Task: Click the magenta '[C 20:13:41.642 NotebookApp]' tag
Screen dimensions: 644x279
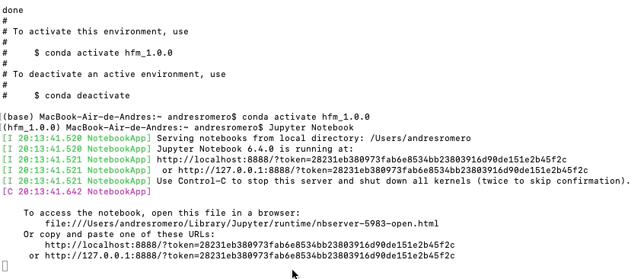Action: tap(77, 191)
